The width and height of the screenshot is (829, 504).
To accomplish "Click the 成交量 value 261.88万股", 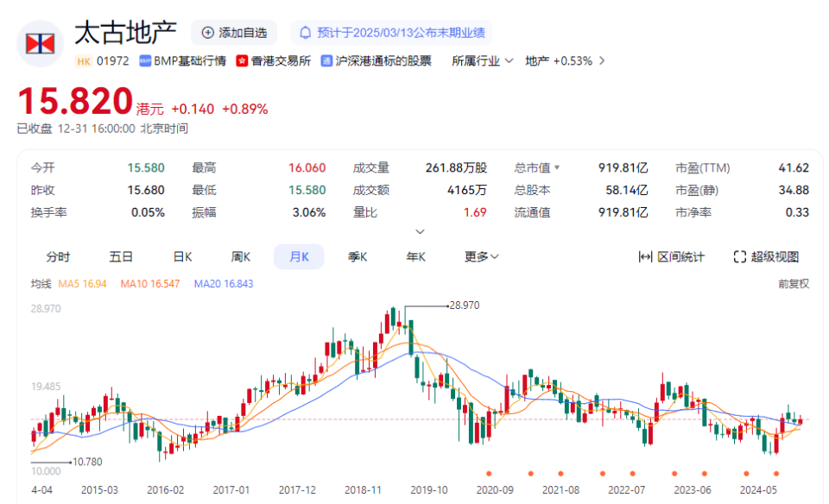I will 456,168.
